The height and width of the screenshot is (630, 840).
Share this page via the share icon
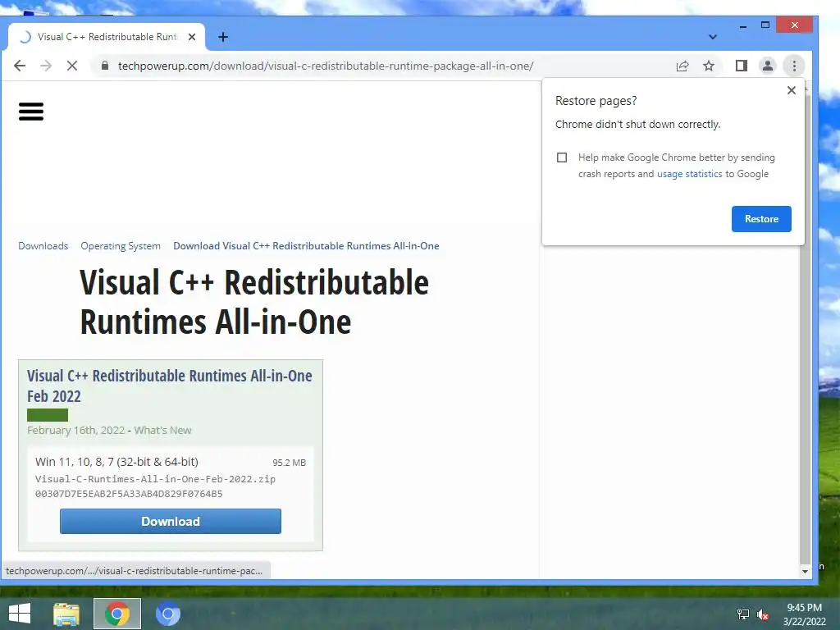click(x=682, y=66)
